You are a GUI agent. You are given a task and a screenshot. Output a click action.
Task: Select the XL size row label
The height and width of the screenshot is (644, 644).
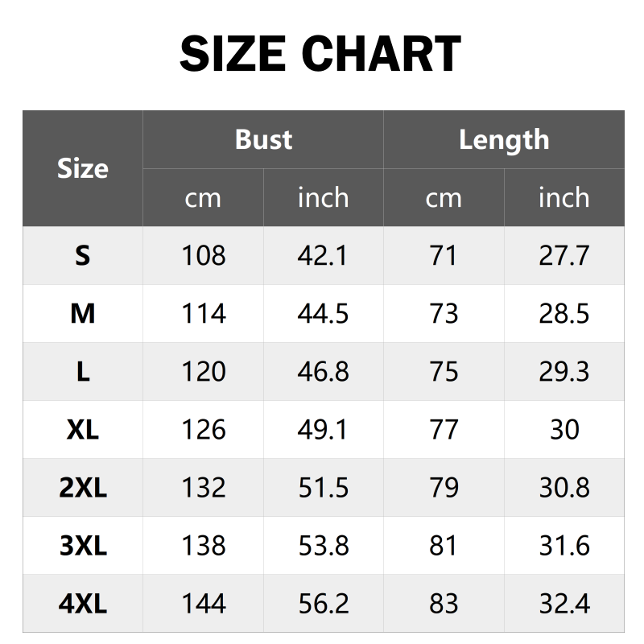click(x=83, y=429)
